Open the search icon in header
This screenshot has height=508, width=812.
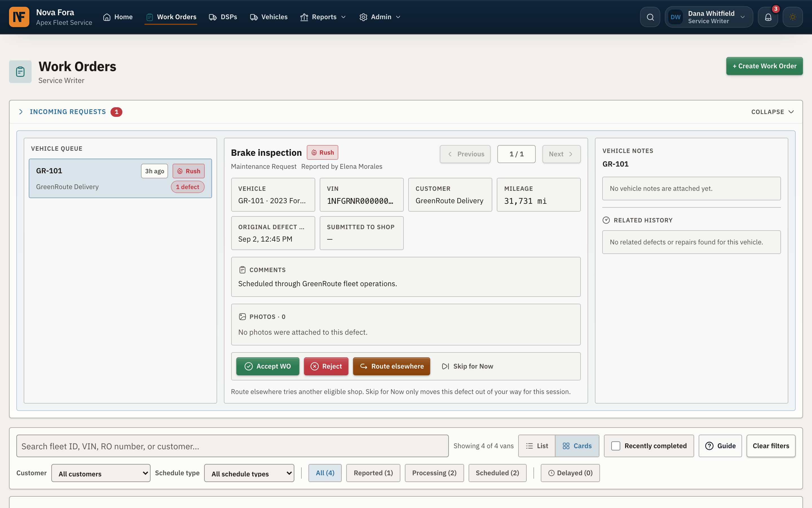pyautogui.click(x=650, y=17)
